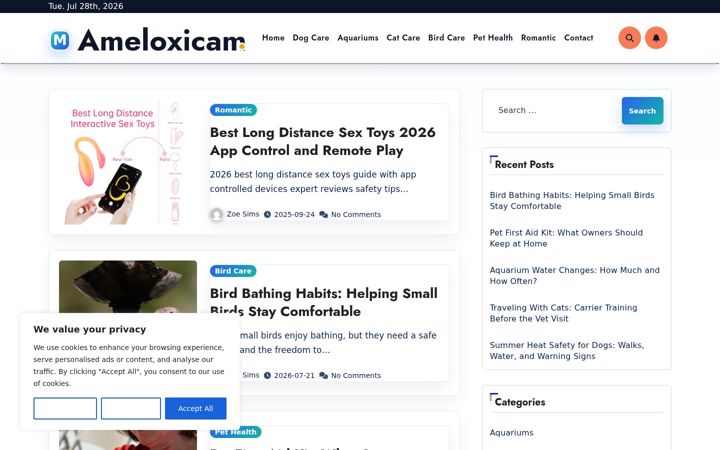The image size is (720, 450).
Task: Click No Comments on first post
Action: pyautogui.click(x=356, y=214)
